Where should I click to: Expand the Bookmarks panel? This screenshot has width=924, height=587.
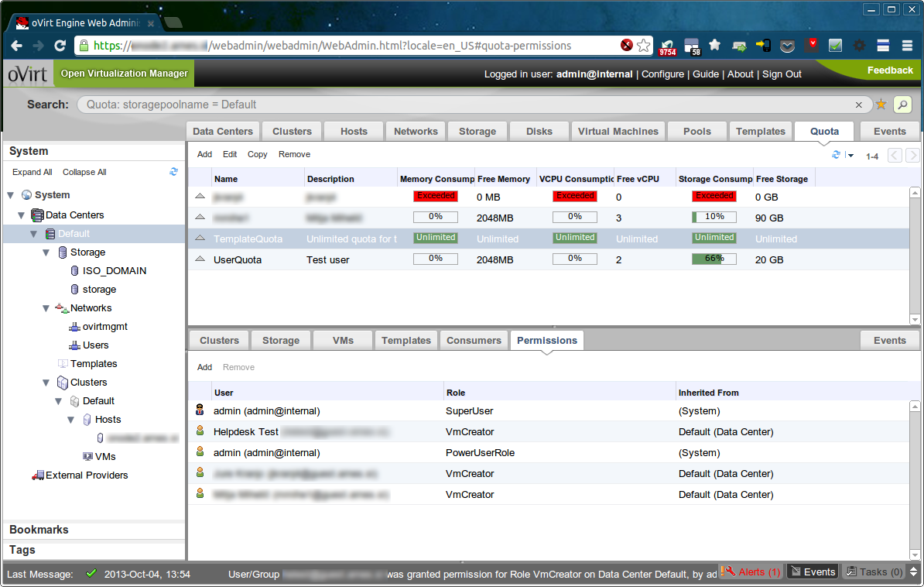[39, 530]
